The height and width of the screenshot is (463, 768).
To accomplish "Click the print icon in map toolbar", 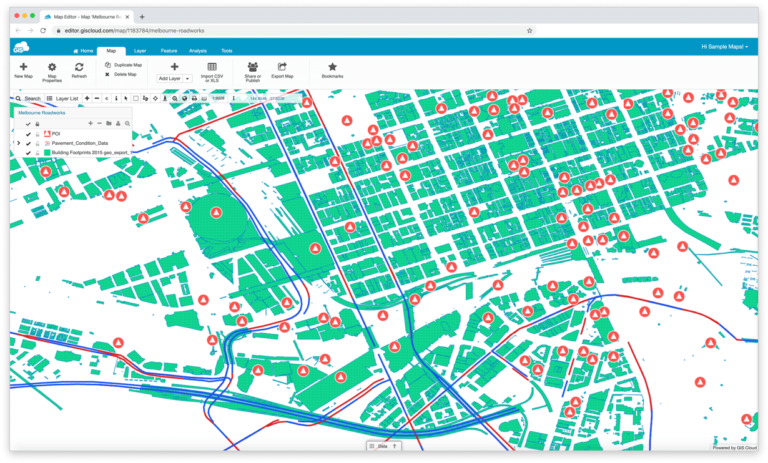I will click(x=194, y=99).
